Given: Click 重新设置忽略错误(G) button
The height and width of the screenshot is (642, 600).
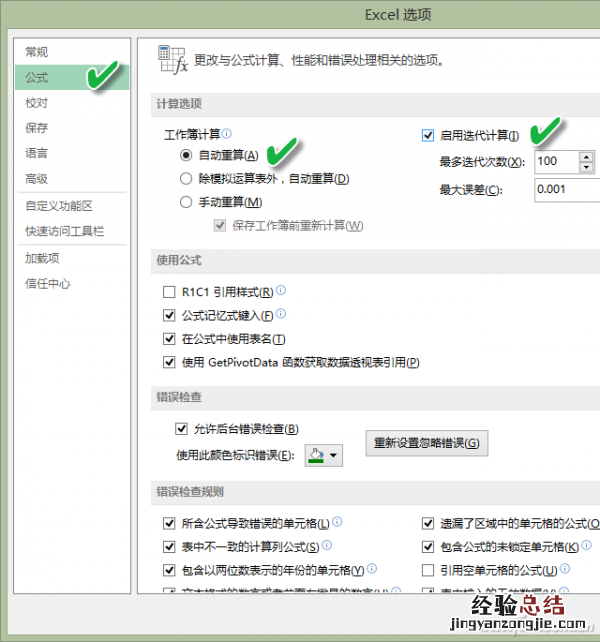Looking at the screenshot, I should click(427, 443).
